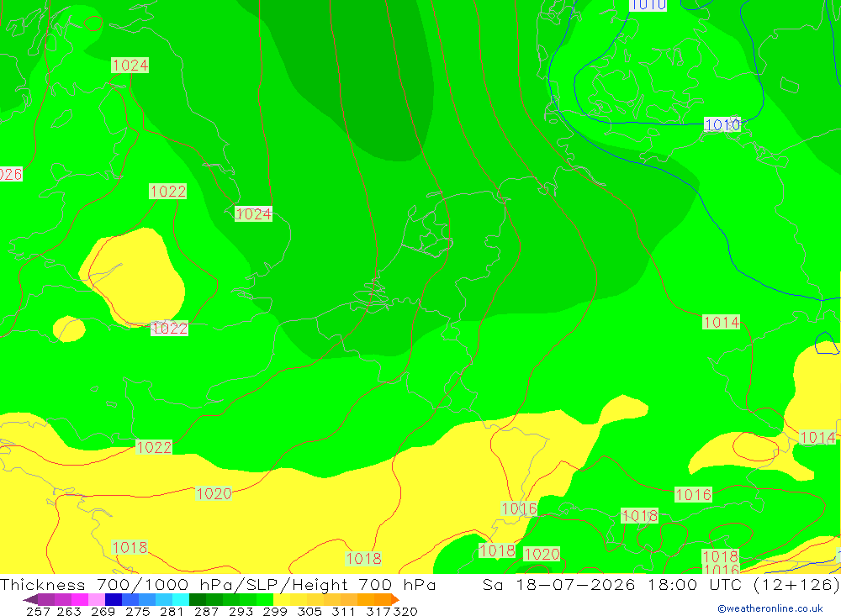841x616 pixels.
Task: Click the fully visible blue 1010 isobar label
Action: point(722,125)
